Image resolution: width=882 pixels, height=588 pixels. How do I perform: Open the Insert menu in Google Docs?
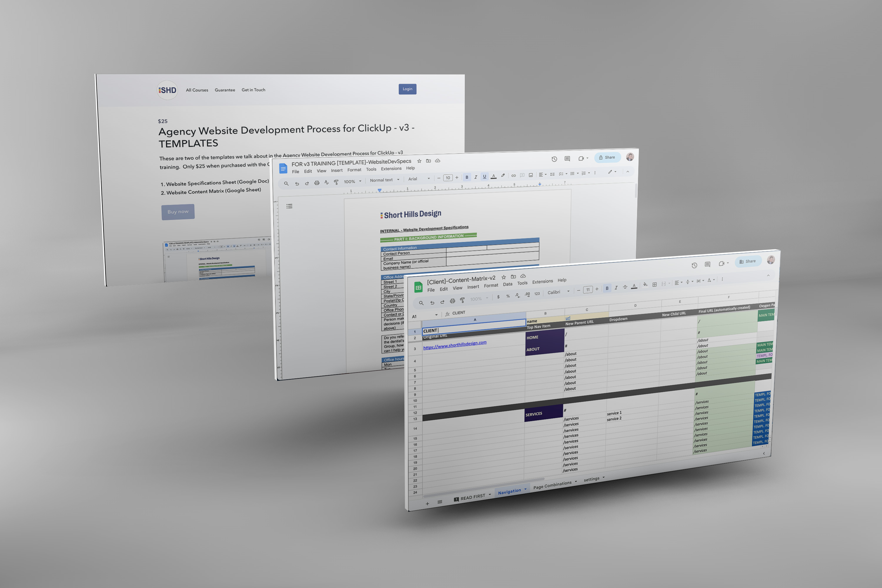coord(336,171)
